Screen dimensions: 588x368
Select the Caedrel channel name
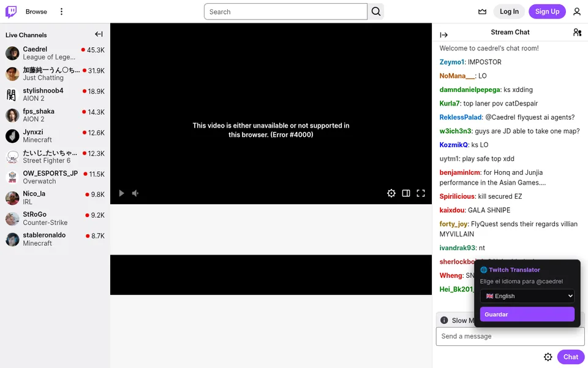coord(35,49)
